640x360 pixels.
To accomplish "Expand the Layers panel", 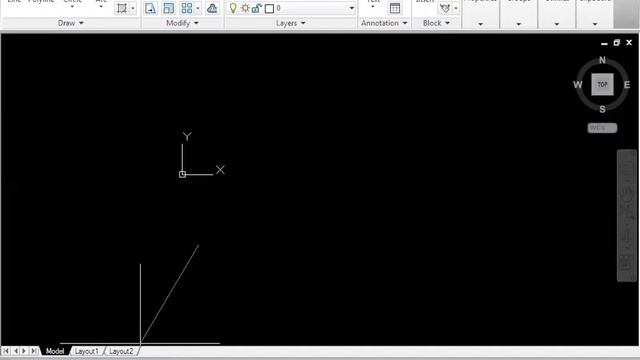I will click(x=291, y=23).
